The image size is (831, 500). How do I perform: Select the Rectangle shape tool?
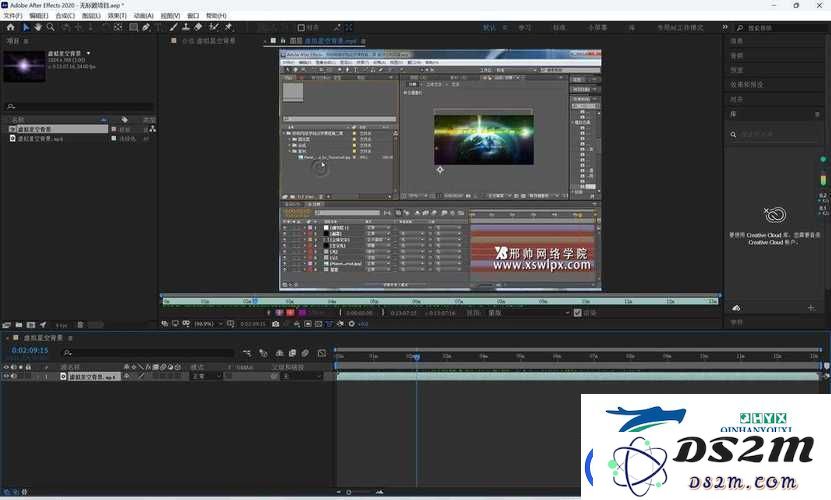point(134,27)
